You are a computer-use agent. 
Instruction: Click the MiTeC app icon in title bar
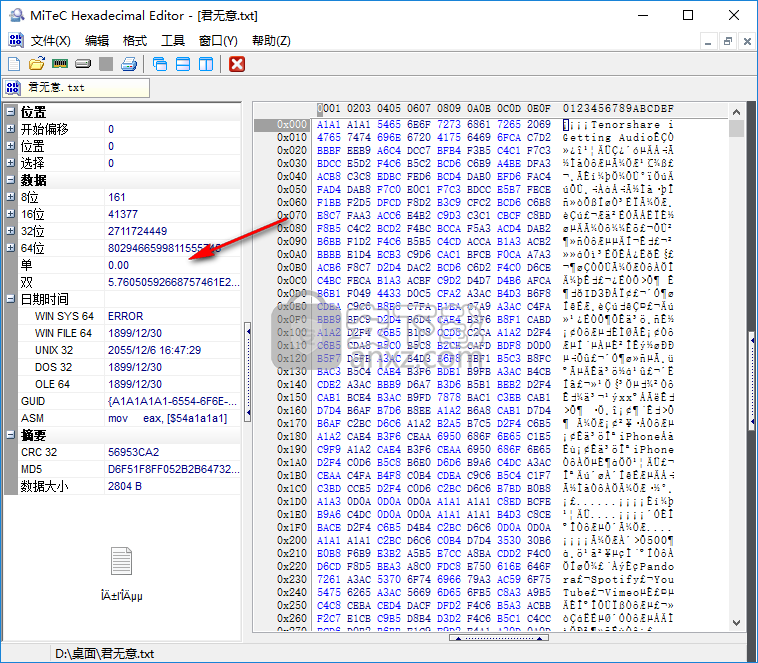16,15
